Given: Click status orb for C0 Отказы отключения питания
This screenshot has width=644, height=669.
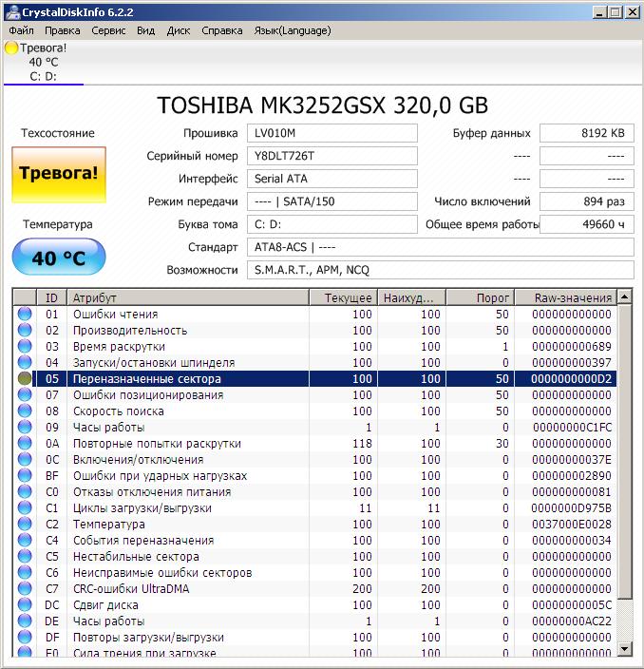Looking at the screenshot, I should pyautogui.click(x=25, y=491).
